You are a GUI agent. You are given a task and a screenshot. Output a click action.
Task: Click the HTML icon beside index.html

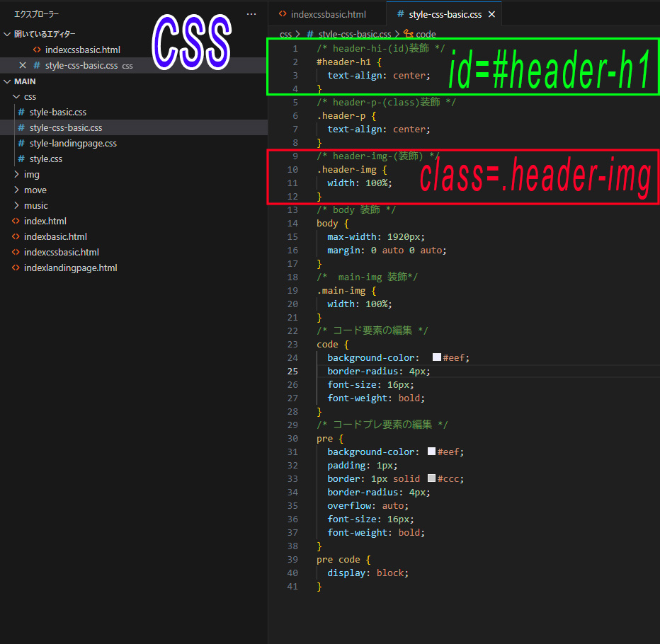click(16, 221)
